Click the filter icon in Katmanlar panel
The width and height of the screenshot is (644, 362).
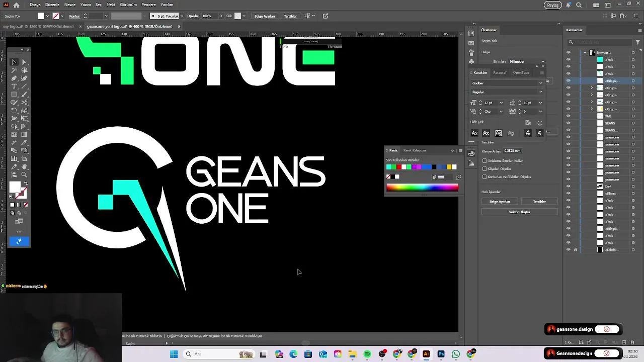(x=638, y=42)
